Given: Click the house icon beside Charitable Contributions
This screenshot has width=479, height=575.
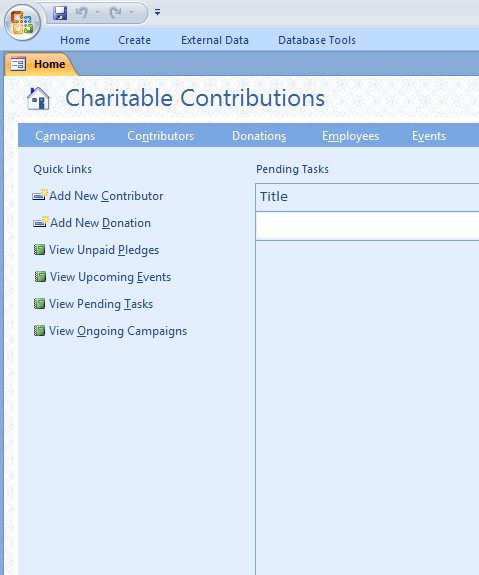Looking at the screenshot, I should 38,98.
